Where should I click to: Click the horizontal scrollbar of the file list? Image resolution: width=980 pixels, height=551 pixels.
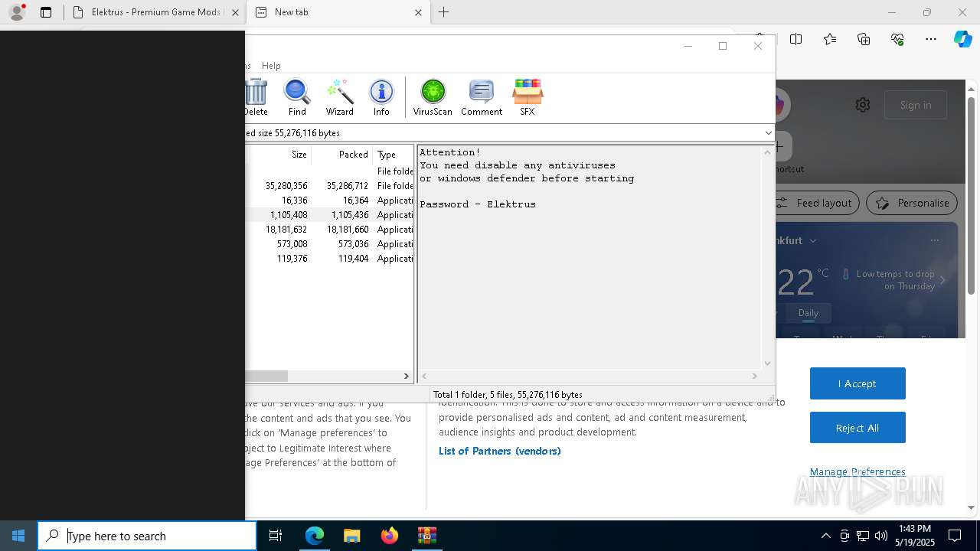(x=266, y=376)
